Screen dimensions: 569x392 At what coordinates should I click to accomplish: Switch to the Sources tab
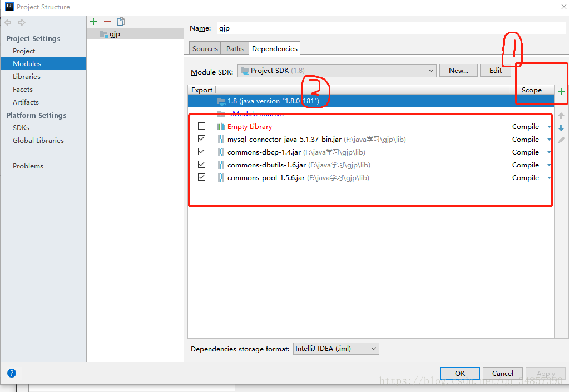205,48
